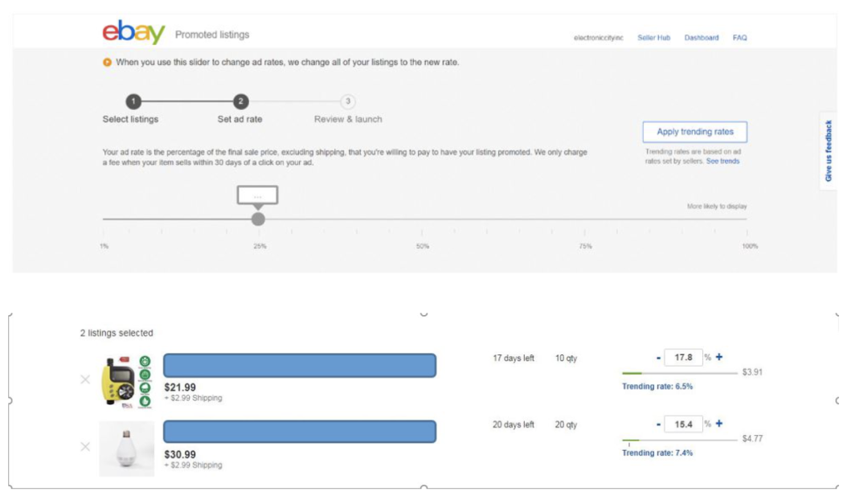Increase ad rate on 15.4% listing

719,424
